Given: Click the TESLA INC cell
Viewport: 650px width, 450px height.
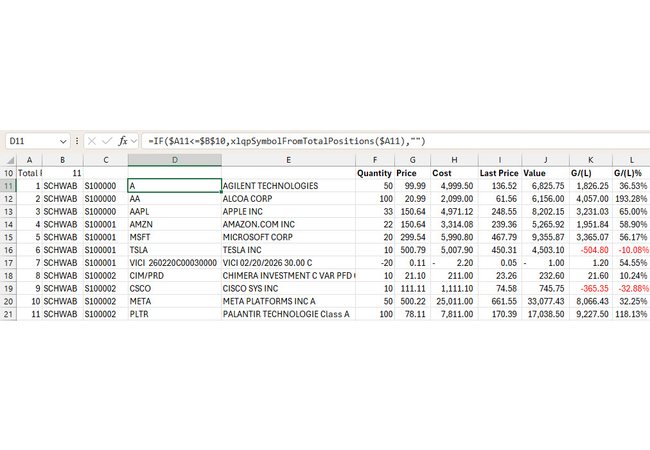Looking at the screenshot, I should point(289,250).
